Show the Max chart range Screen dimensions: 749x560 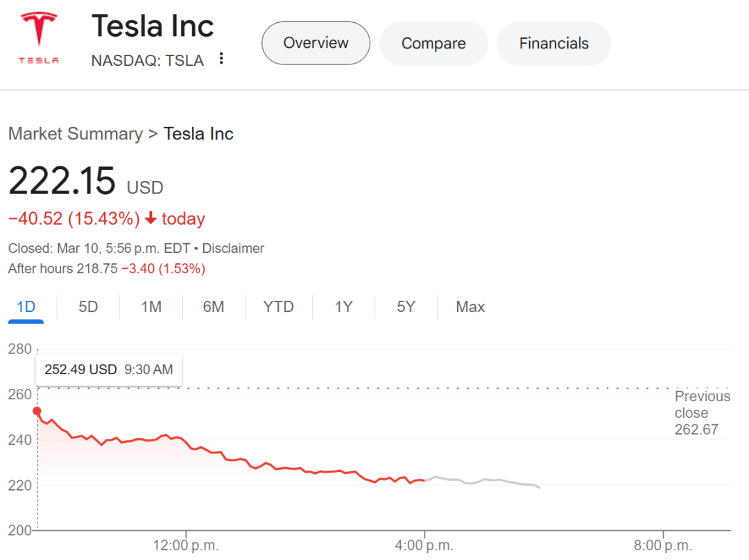click(x=470, y=306)
